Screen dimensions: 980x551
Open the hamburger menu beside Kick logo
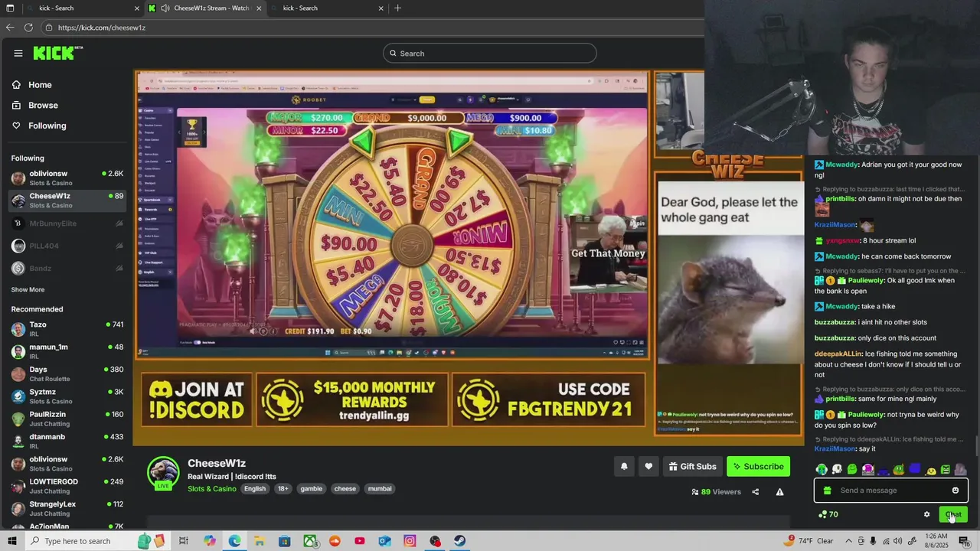tap(18, 53)
